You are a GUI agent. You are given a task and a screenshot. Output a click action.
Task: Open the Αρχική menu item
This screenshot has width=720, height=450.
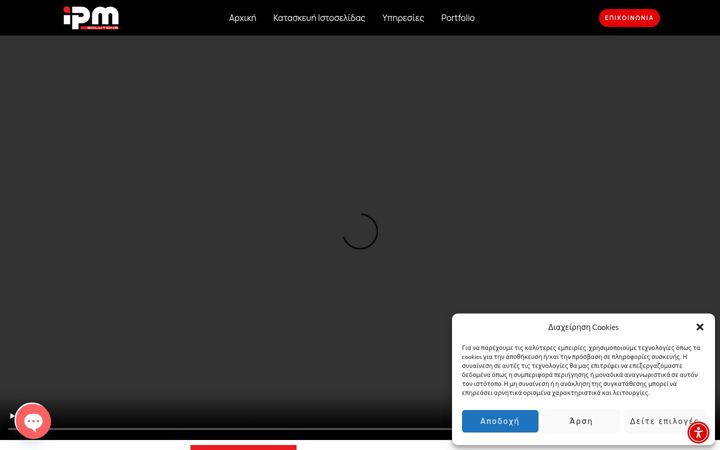[x=242, y=18]
